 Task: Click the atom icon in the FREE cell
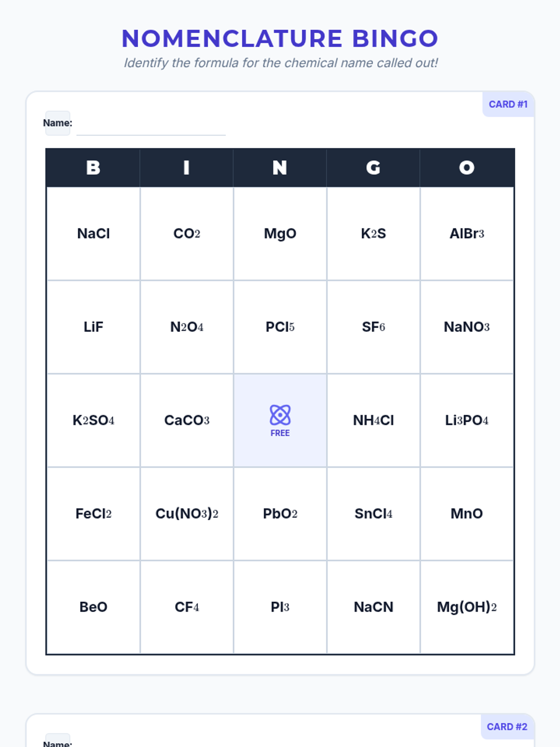pos(280,415)
